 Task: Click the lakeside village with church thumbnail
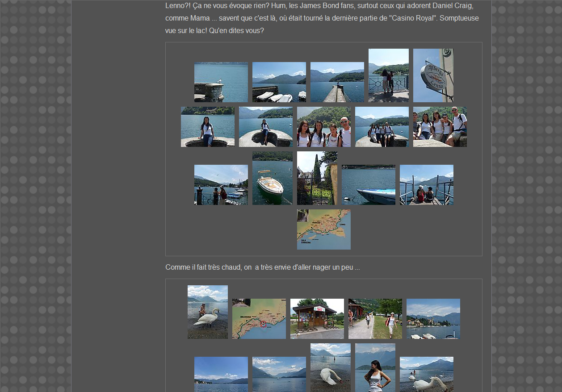pos(433,319)
